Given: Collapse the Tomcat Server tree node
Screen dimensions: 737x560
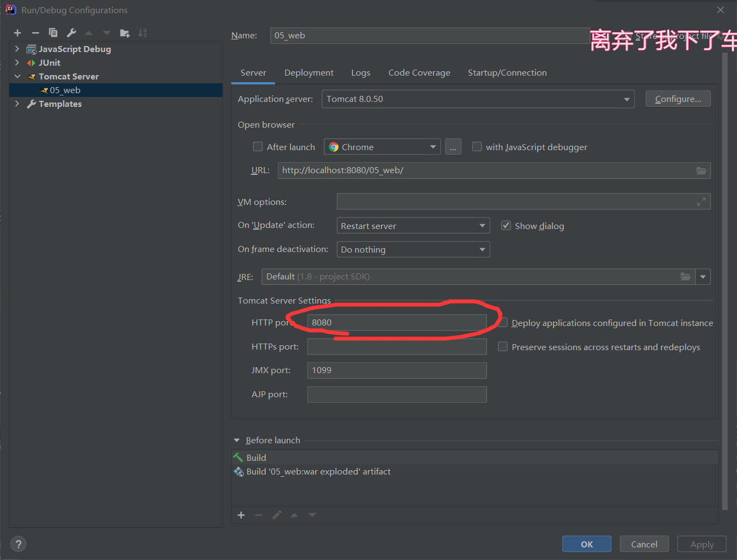Looking at the screenshot, I should click(17, 77).
